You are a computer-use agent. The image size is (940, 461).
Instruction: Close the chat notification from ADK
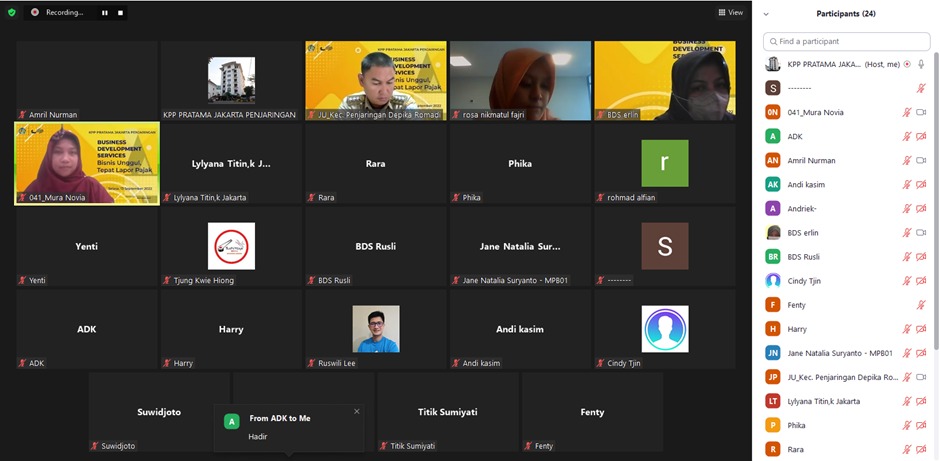[357, 411]
